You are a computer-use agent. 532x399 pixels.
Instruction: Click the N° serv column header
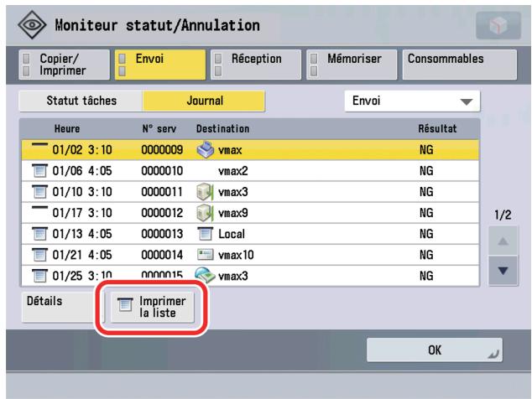tap(159, 128)
